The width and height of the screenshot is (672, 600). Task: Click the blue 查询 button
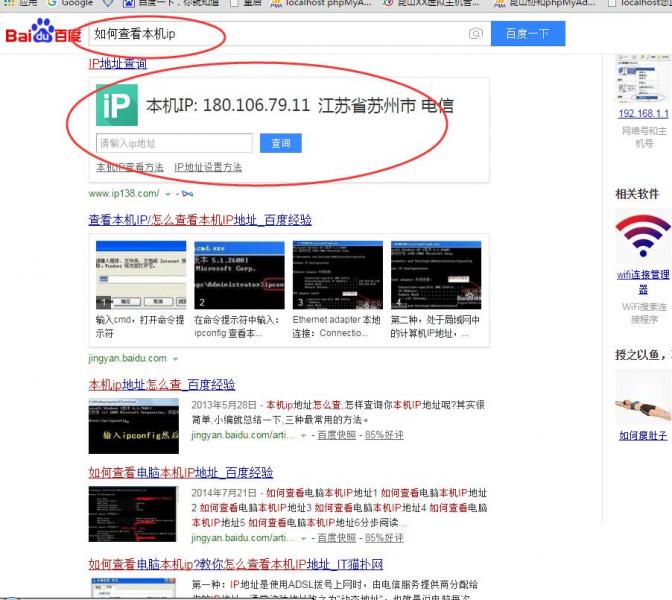281,143
